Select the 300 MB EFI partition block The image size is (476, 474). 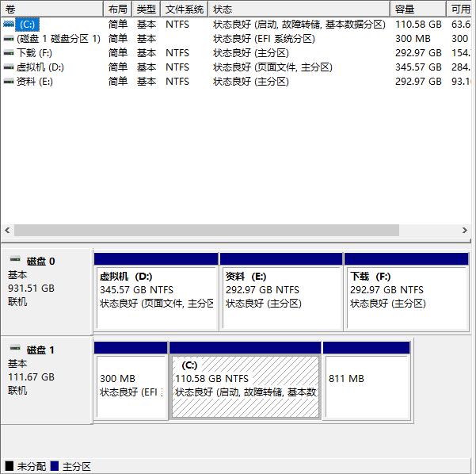tap(131, 380)
